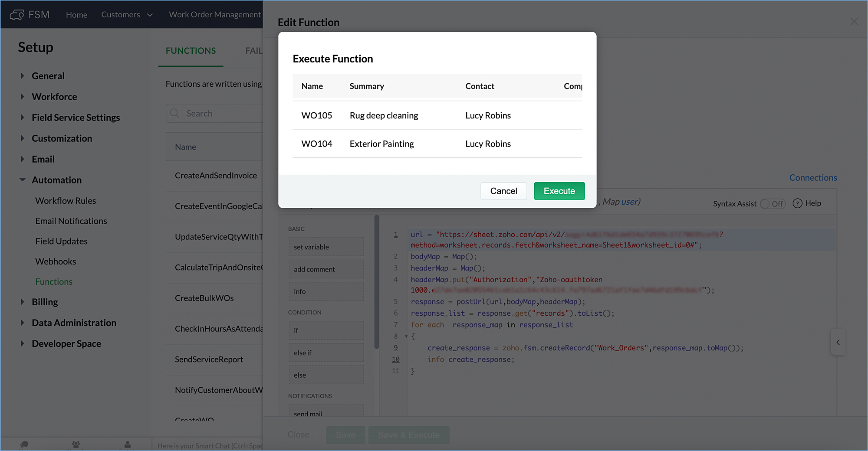Click the single person icon in bottom bar
Image resolution: width=868 pixels, height=451 pixels.
[x=128, y=444]
